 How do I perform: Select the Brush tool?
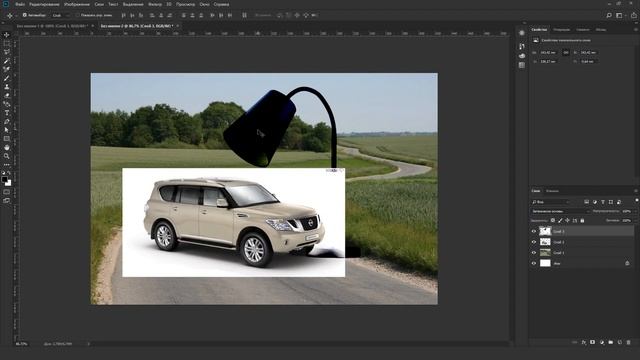click(x=7, y=78)
